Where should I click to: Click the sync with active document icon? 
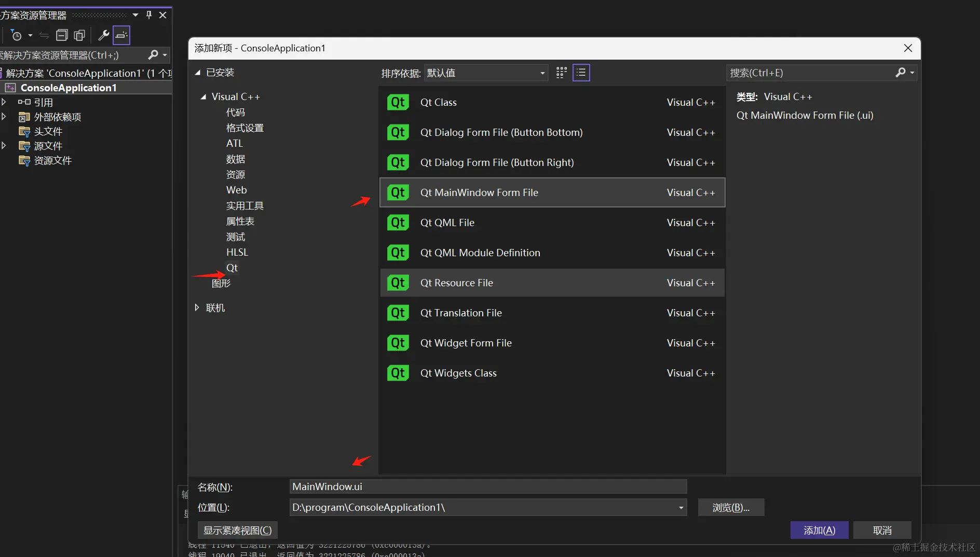tap(44, 35)
